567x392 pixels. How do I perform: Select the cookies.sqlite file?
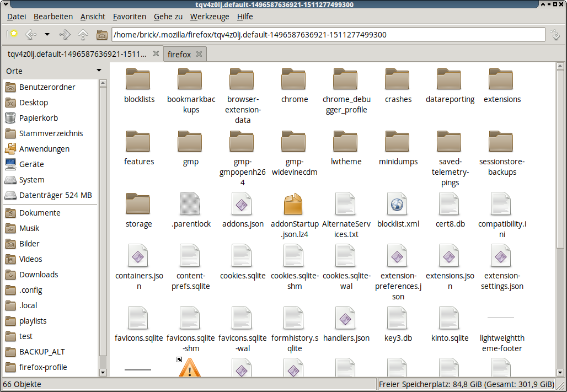click(242, 256)
